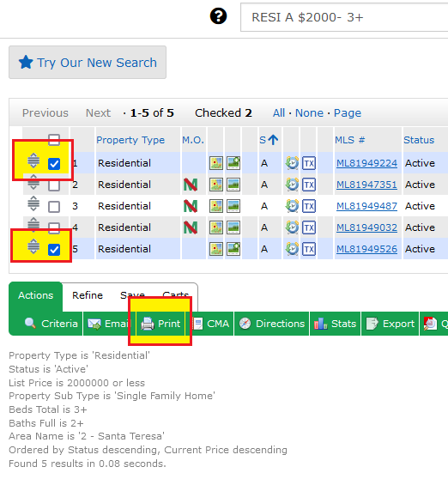Sort by MLS # column header
This screenshot has width=448, height=479.
350,140
